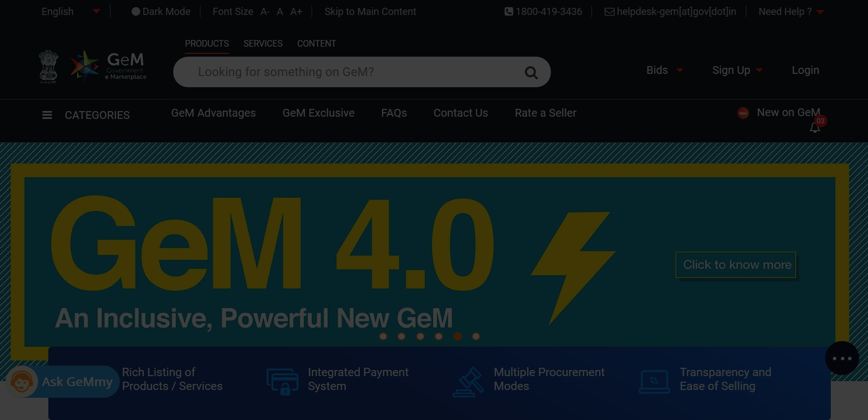Open New on GeM link
This screenshot has height=420, width=868.
click(x=789, y=112)
